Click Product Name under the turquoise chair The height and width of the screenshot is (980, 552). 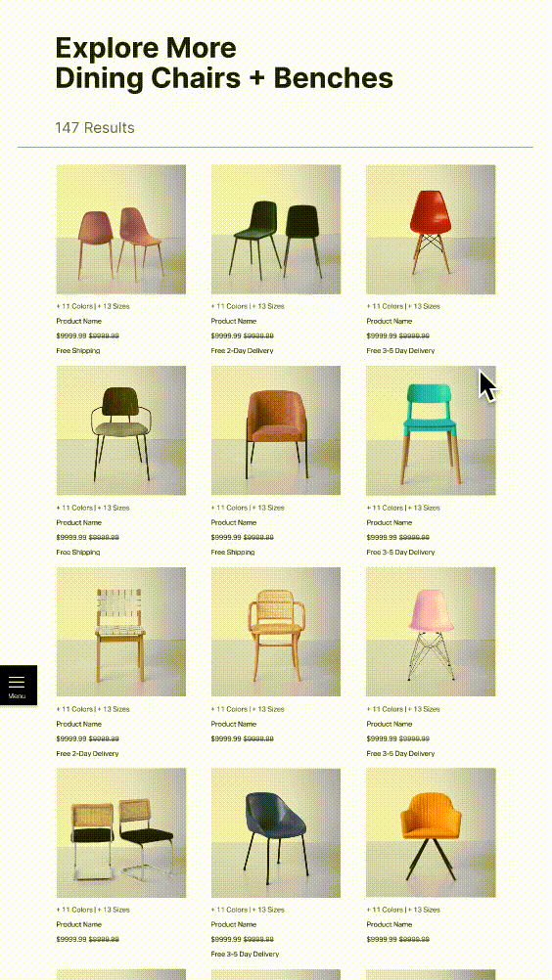coord(389,522)
